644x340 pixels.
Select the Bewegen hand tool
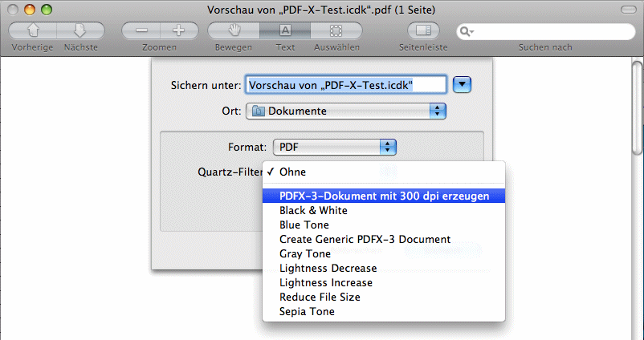(x=234, y=30)
